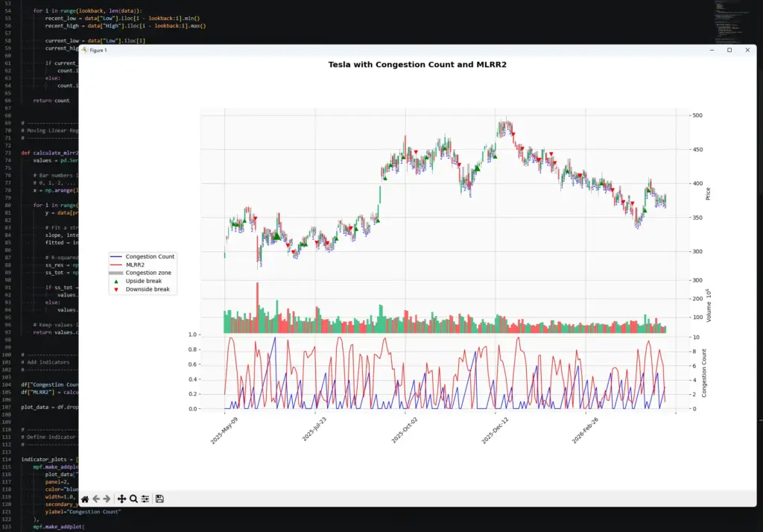This screenshot has width=763, height=532.
Task: Click chart title 'Tesla with Congestion Count and MLRR2'
Action: pos(417,65)
